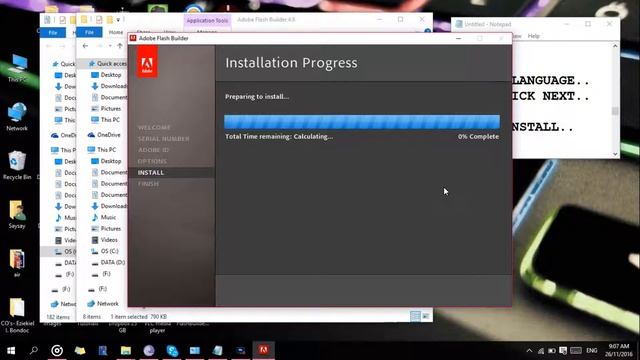Click the purple round app on the taskbar
Viewport: 640px width, 360px height.
[149, 350]
